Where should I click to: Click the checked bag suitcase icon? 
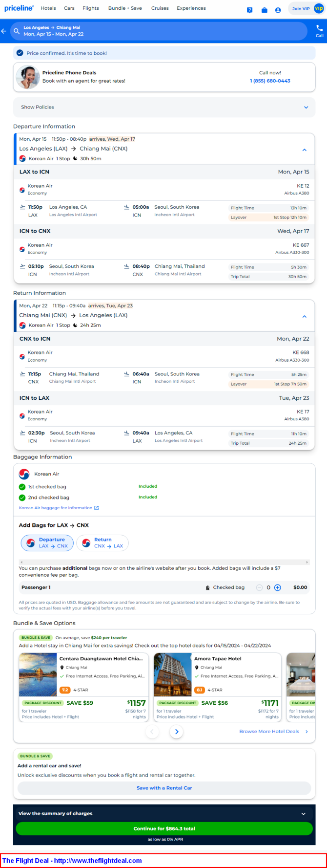[208, 587]
